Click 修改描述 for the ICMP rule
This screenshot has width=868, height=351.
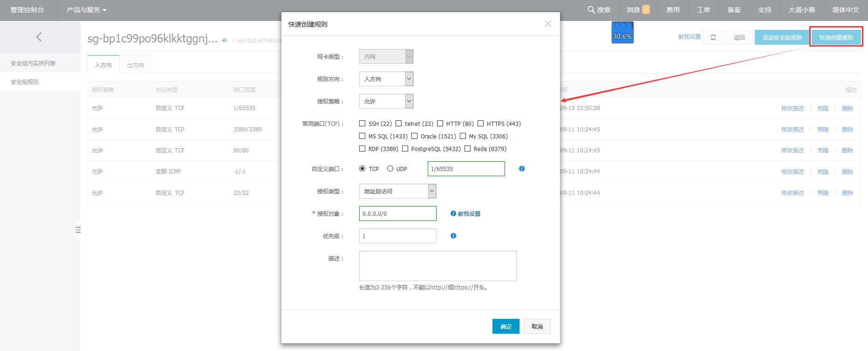click(x=793, y=172)
